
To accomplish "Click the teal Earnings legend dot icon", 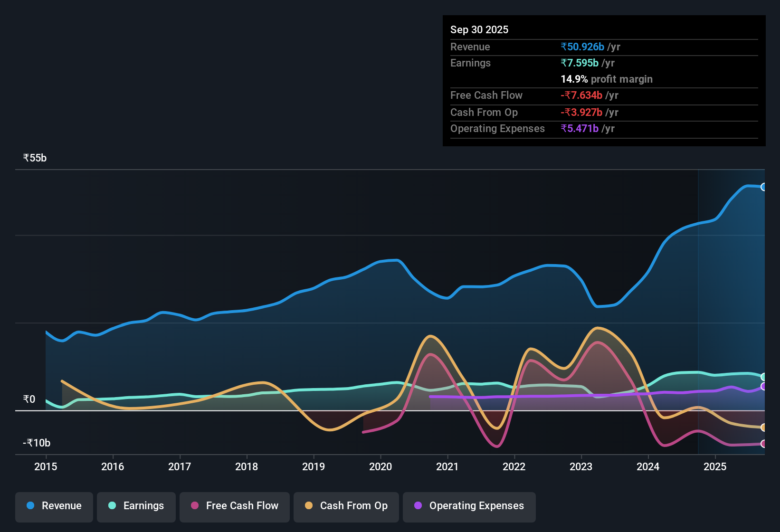I will (112, 506).
